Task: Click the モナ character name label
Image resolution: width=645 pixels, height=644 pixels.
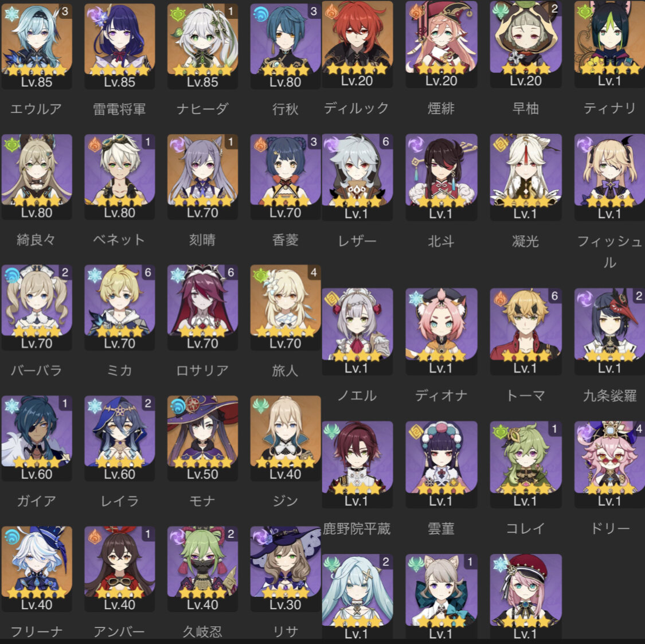Action: point(202,501)
